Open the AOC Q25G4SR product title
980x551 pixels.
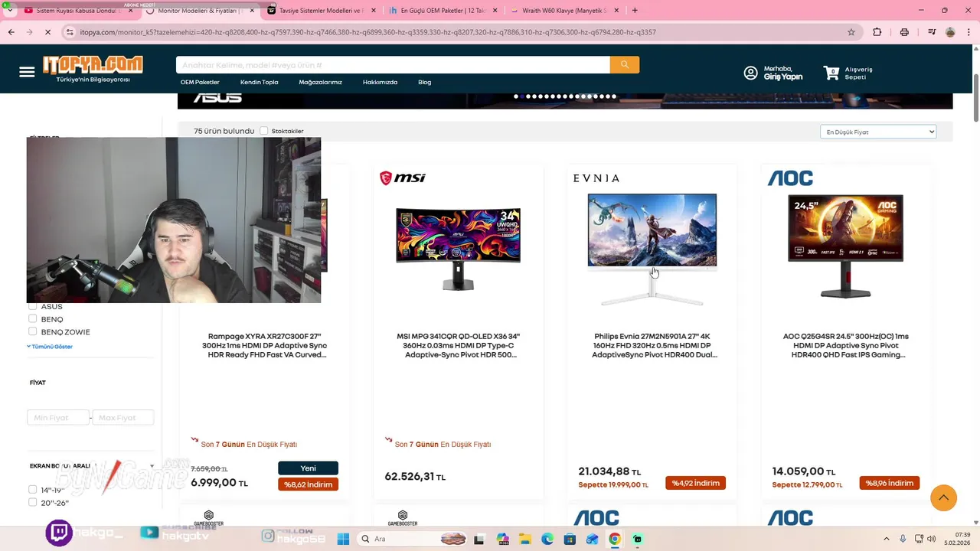click(845, 345)
